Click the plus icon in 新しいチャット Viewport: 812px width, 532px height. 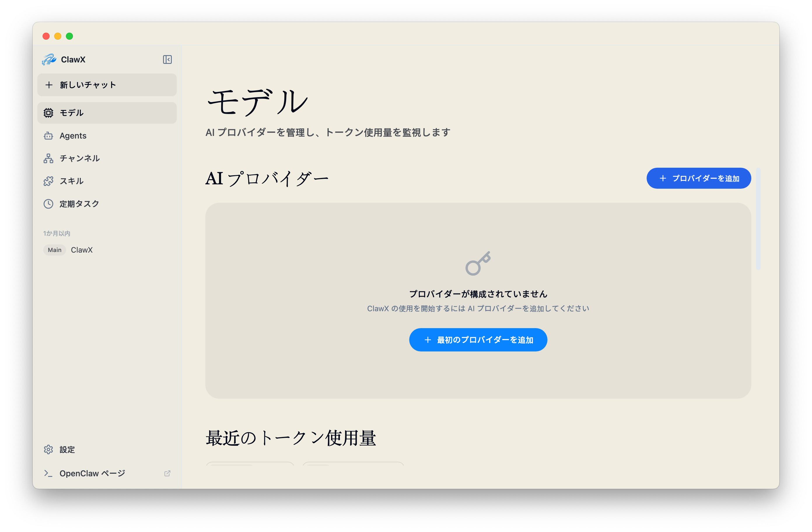tap(49, 85)
